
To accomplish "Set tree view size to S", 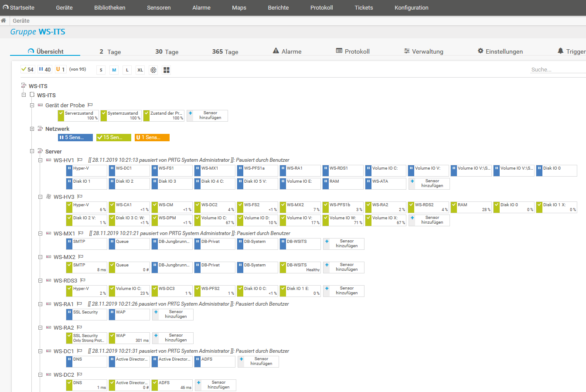I will click(101, 70).
